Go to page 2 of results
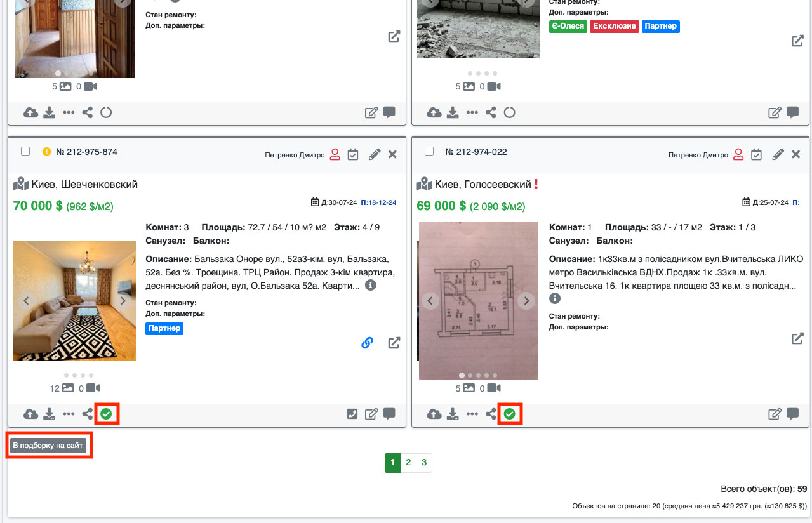 tap(409, 463)
